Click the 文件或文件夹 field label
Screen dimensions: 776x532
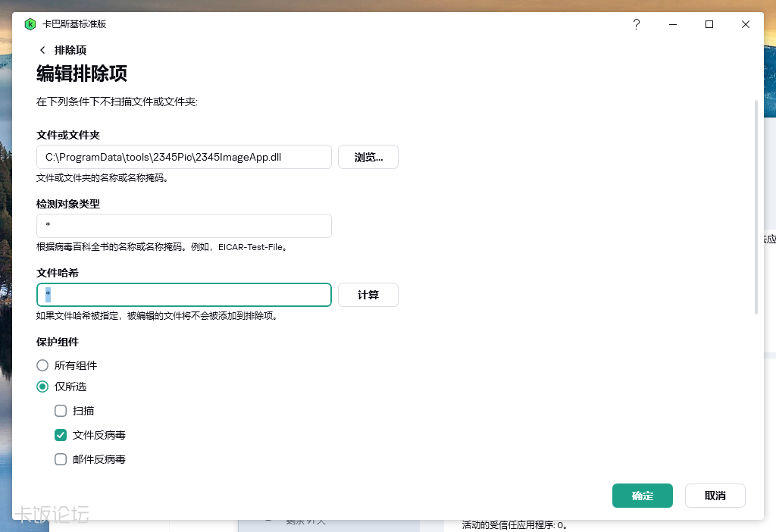point(68,135)
